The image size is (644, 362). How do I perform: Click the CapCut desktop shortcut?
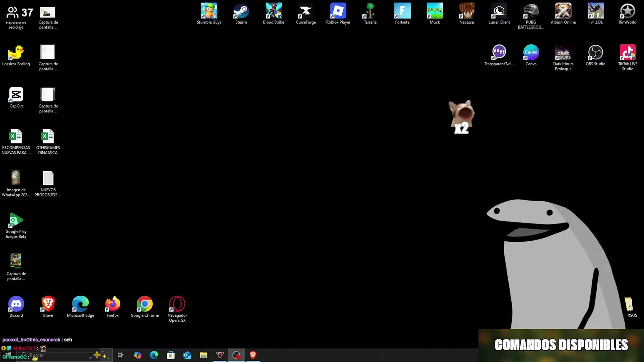(x=16, y=98)
